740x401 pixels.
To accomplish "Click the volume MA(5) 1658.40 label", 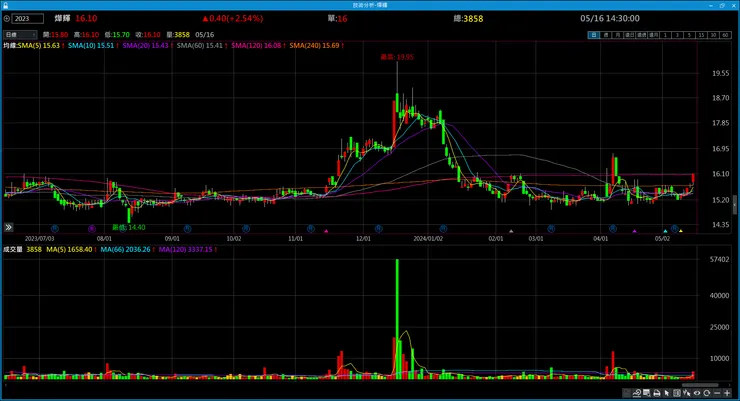I will (71, 249).
